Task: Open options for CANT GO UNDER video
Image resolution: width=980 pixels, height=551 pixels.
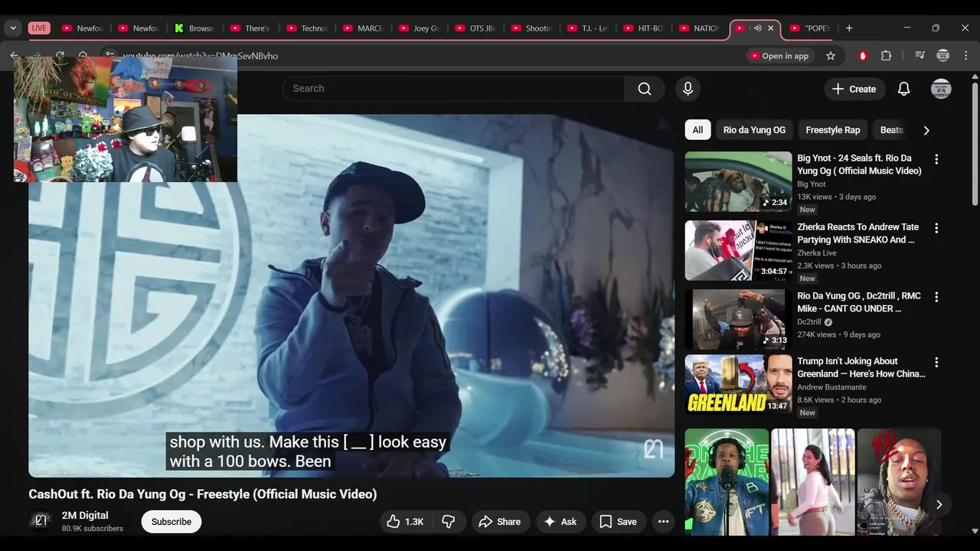Action: click(936, 297)
